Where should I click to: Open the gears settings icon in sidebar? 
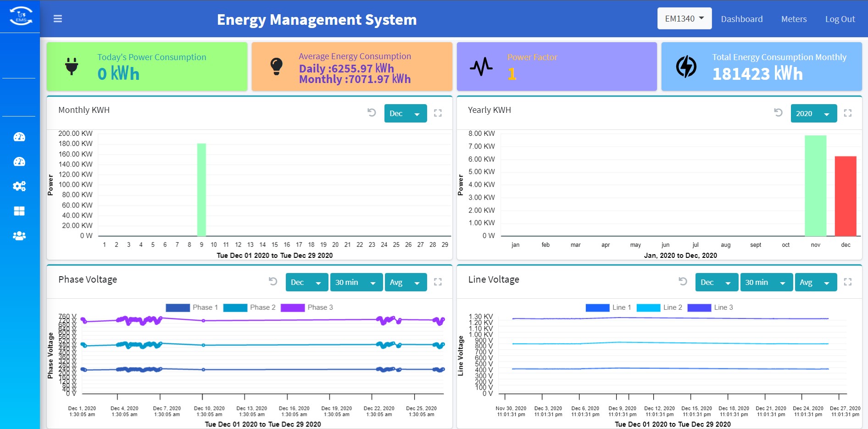point(19,186)
